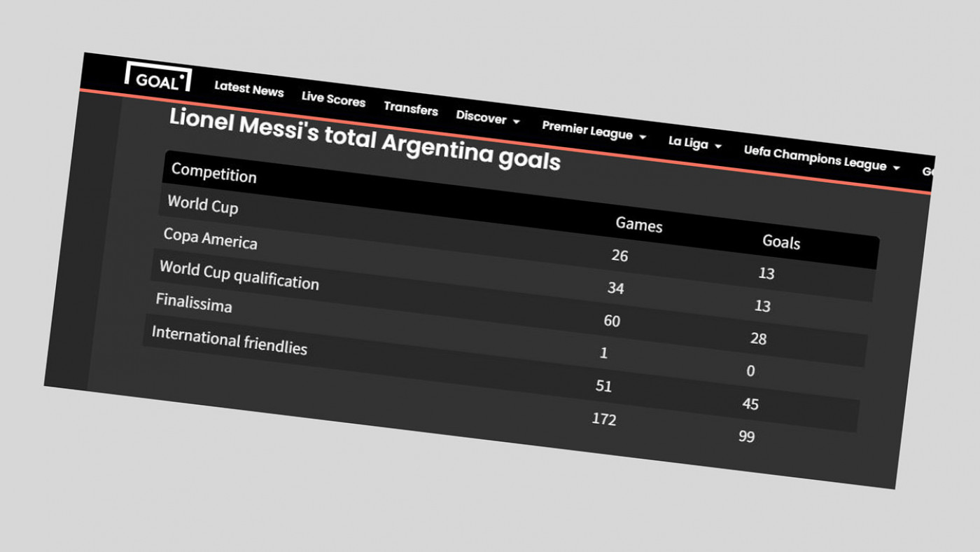The width and height of the screenshot is (980, 552).
Task: Select the Copa America row label
Action: (210, 238)
